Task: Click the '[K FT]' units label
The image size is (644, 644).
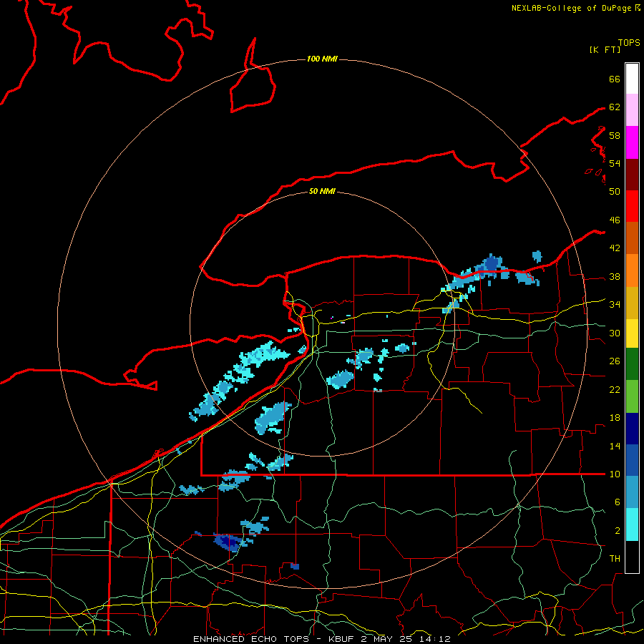Action: [605, 49]
